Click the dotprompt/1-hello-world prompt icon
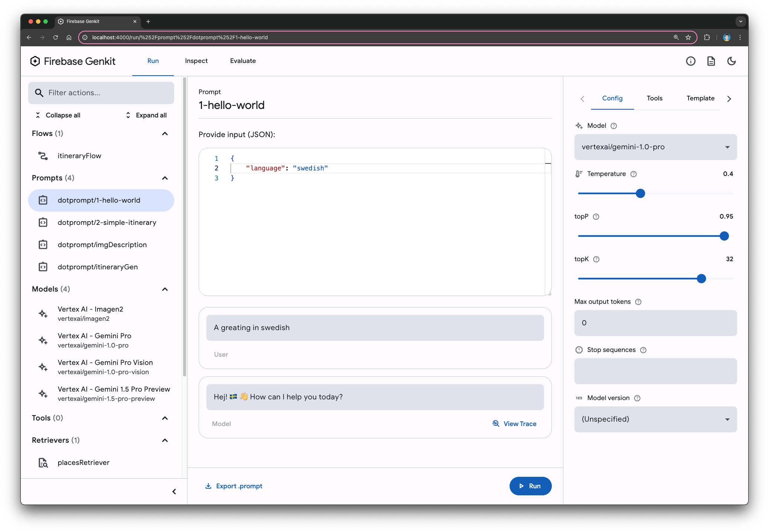 pos(44,200)
